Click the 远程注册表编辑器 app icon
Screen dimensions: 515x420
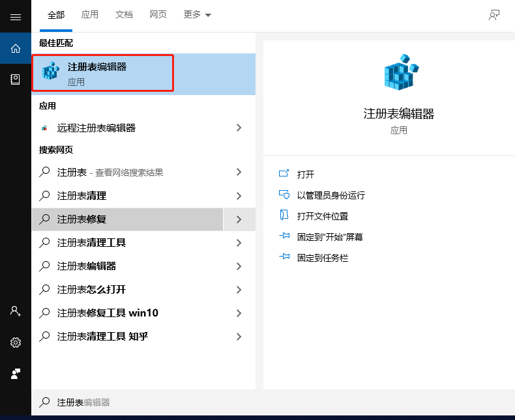45,128
